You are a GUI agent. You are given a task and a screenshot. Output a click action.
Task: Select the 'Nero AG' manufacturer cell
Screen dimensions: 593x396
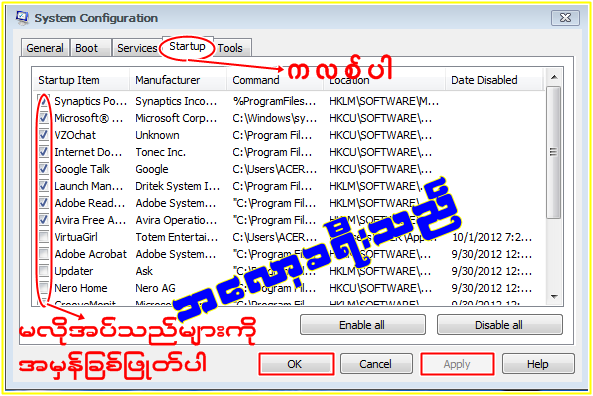pyautogui.click(x=155, y=288)
